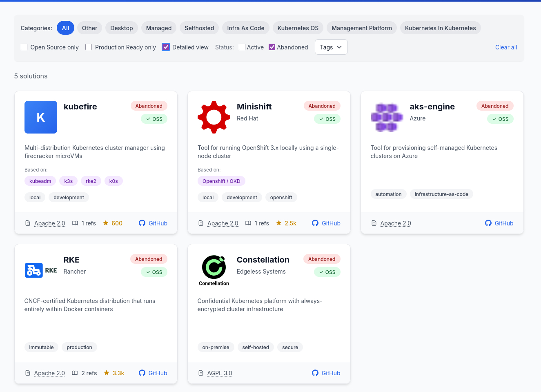This screenshot has width=541, height=392.
Task: Switch to the Kubernetes OS category
Action: (298, 28)
